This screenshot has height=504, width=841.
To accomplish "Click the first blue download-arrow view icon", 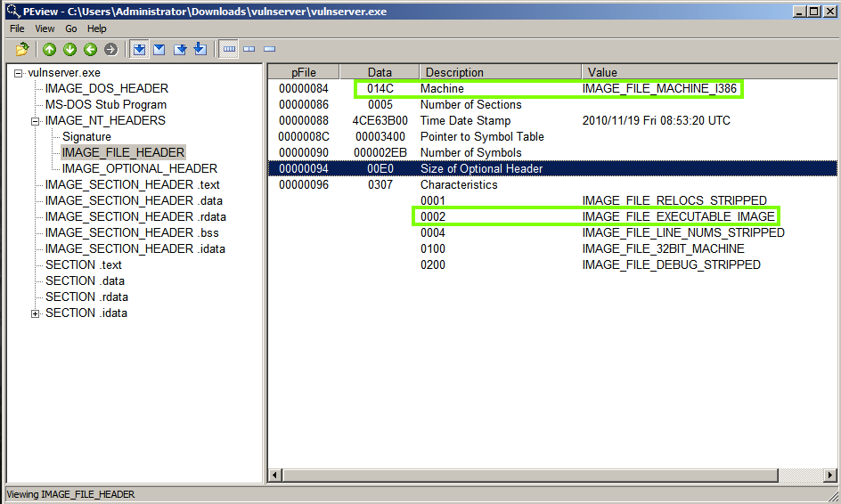I will (x=140, y=49).
